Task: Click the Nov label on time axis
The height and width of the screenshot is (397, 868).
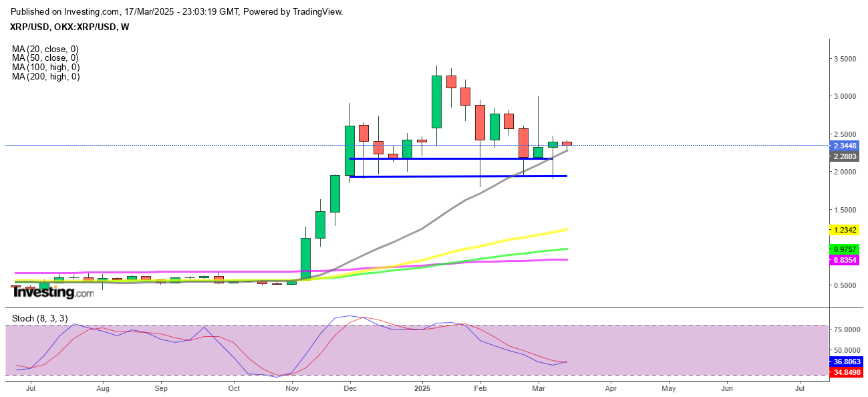Action: [x=292, y=388]
